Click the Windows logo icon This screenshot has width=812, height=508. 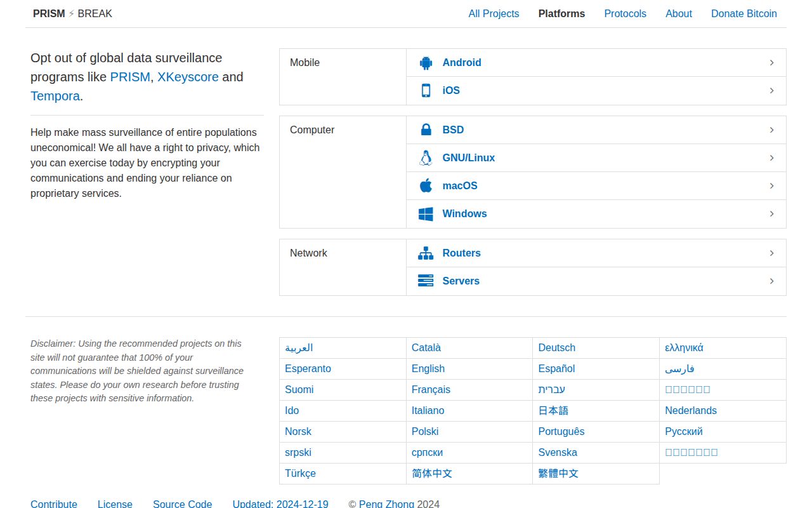pos(426,214)
